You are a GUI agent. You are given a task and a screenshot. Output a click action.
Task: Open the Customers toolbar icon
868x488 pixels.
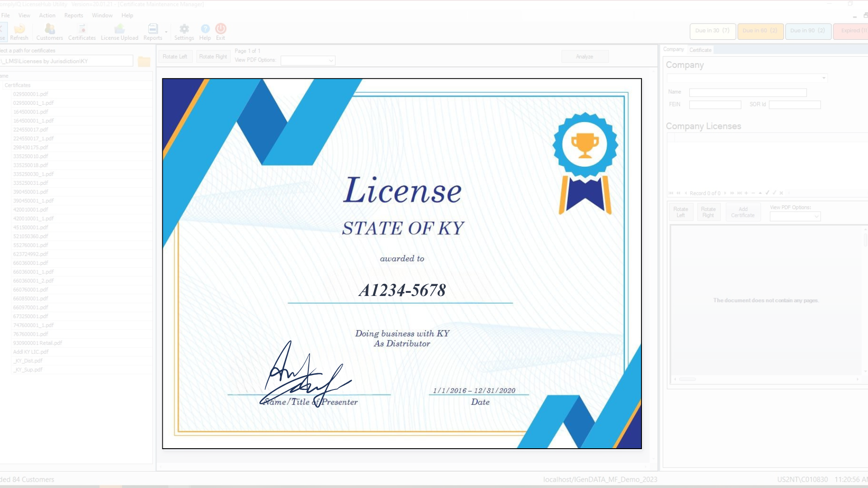[x=50, y=29]
